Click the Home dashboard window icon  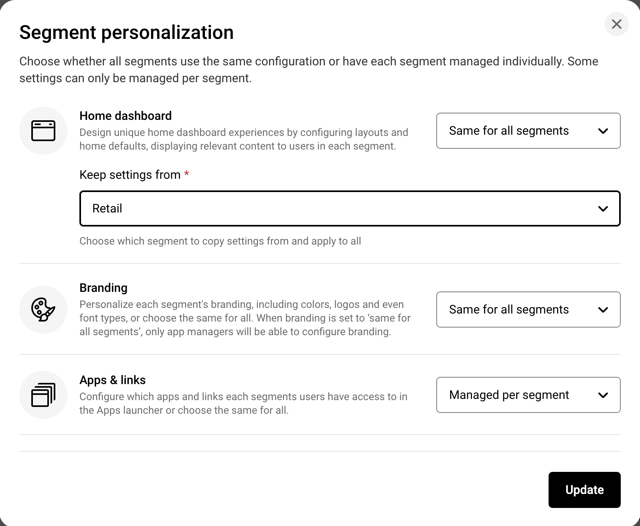pyautogui.click(x=43, y=131)
